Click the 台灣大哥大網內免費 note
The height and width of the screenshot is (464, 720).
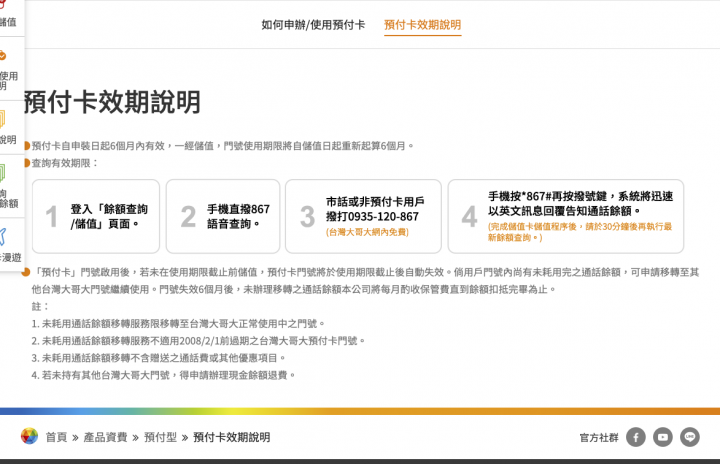click(x=367, y=232)
